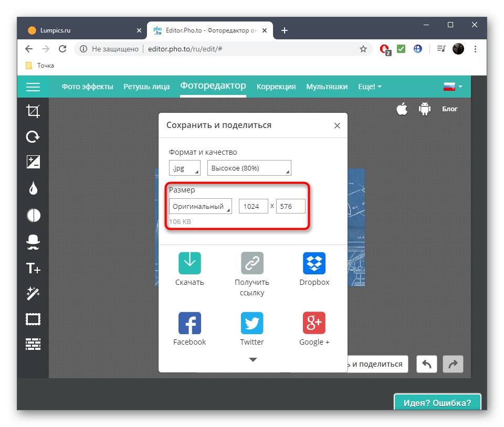504x427 pixels.
Task: Open the texture tool at sidebar bottom
Action: [33, 344]
